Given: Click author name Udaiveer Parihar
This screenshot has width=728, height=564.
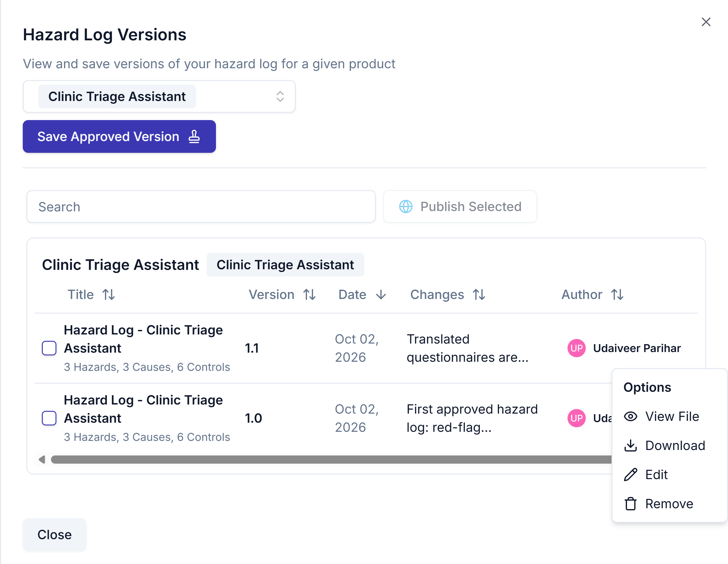Looking at the screenshot, I should 637,348.
